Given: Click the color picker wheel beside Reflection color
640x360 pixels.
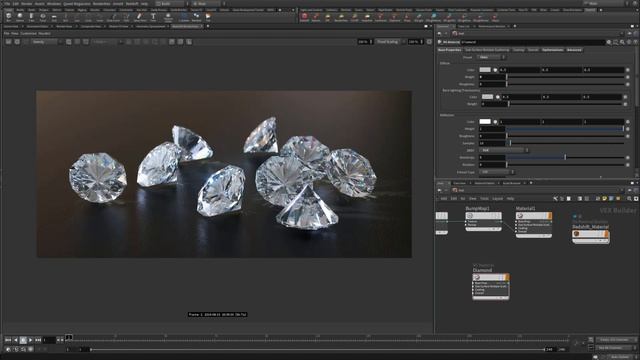Looking at the screenshot, I should [495, 122].
